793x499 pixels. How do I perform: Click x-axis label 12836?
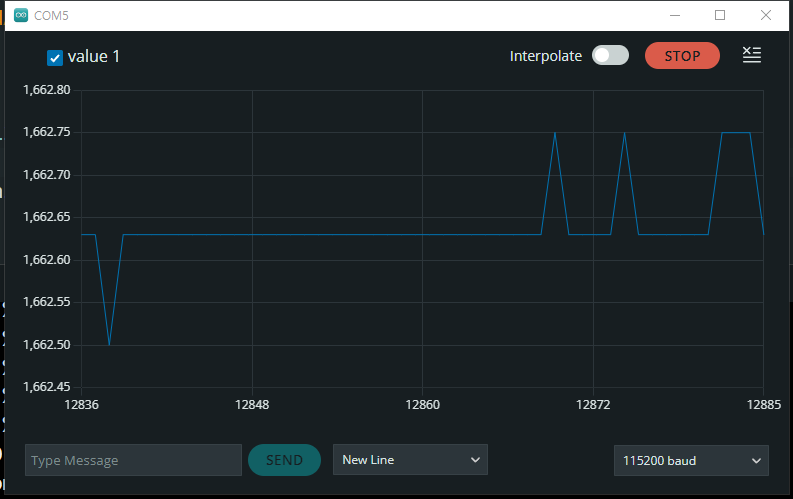(81, 404)
